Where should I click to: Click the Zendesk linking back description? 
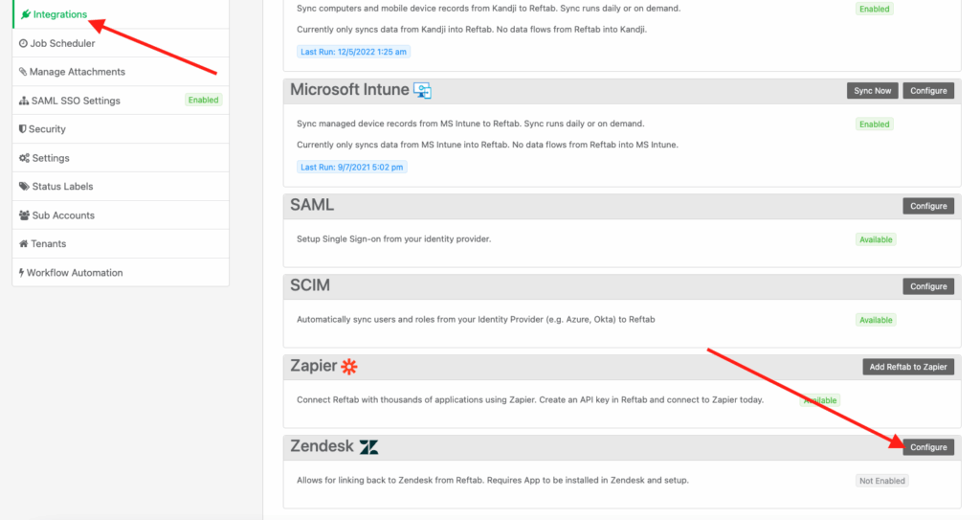(x=493, y=481)
